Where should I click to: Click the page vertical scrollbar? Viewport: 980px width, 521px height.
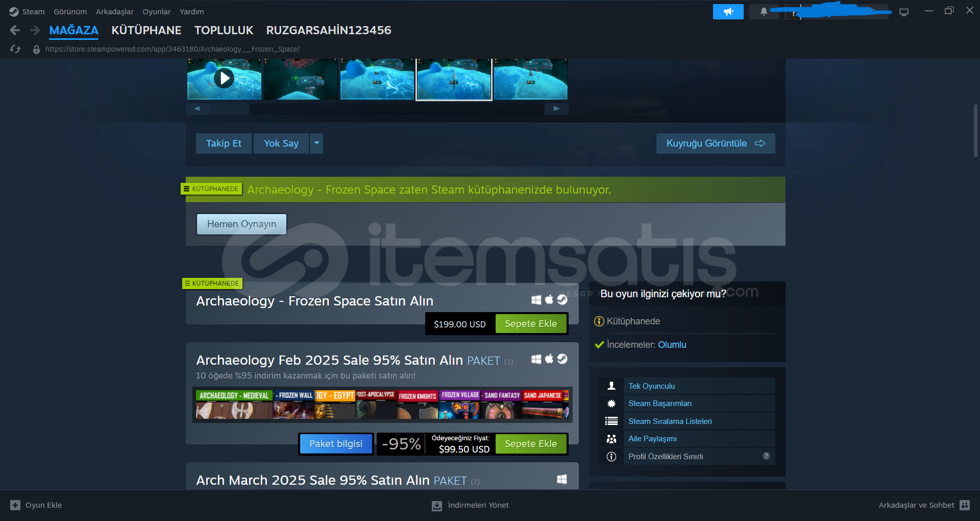[x=975, y=131]
